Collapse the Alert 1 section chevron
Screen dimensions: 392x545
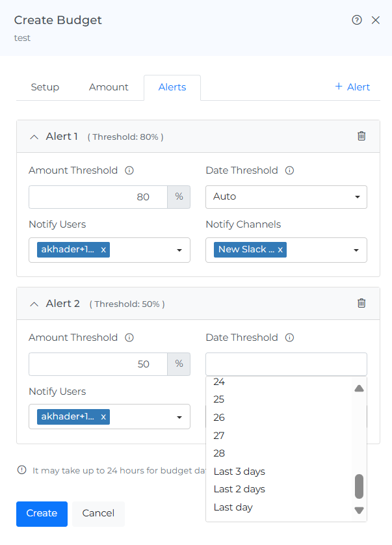pos(34,137)
